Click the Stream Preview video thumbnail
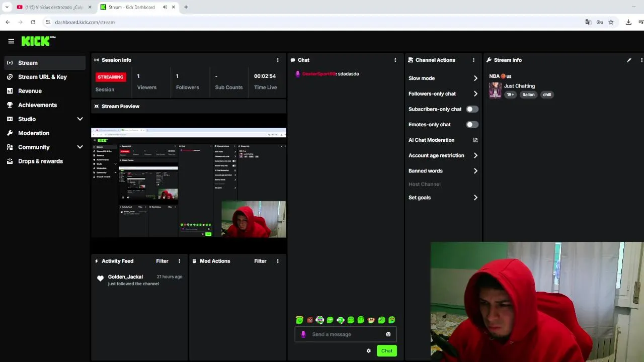 [x=189, y=183]
